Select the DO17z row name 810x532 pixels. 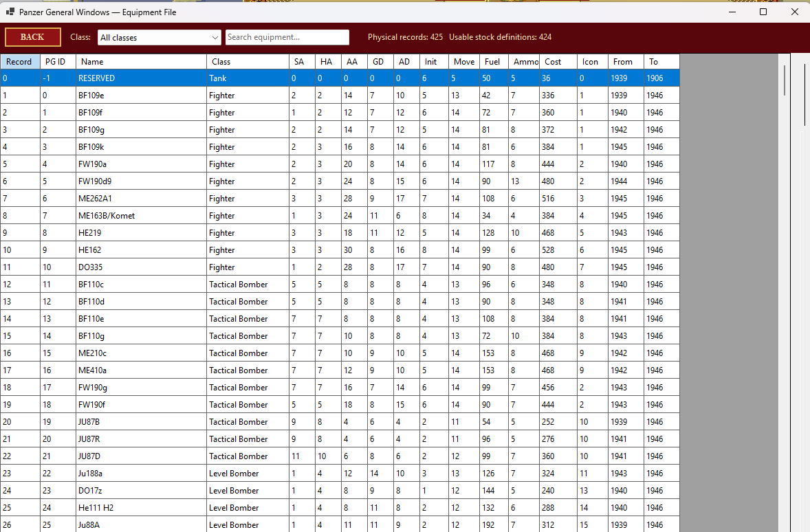click(141, 490)
